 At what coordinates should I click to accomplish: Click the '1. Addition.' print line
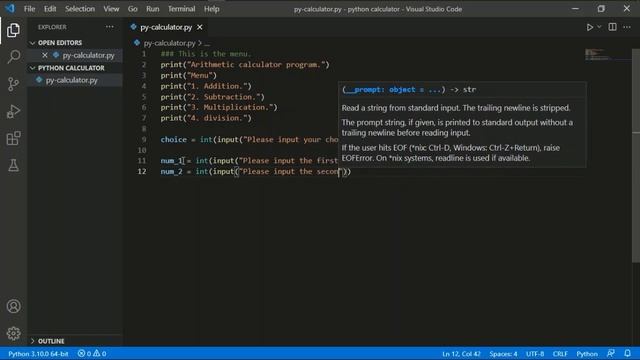tap(206, 86)
